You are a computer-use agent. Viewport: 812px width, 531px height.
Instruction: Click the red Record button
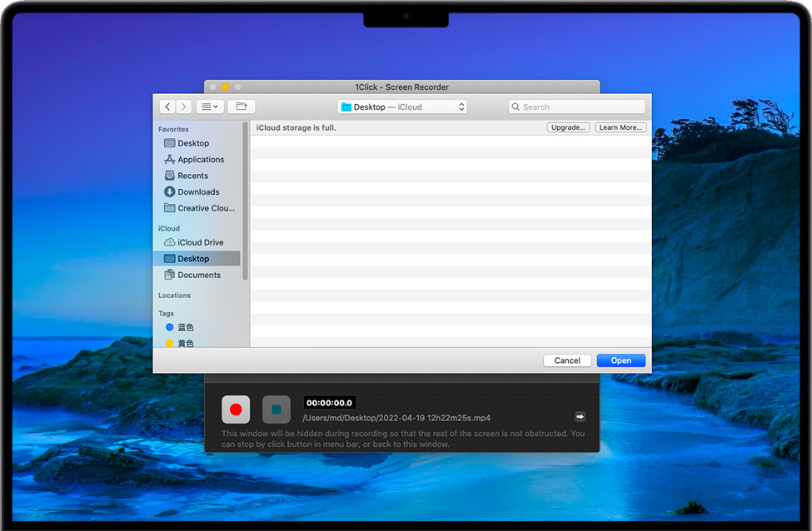(236, 409)
